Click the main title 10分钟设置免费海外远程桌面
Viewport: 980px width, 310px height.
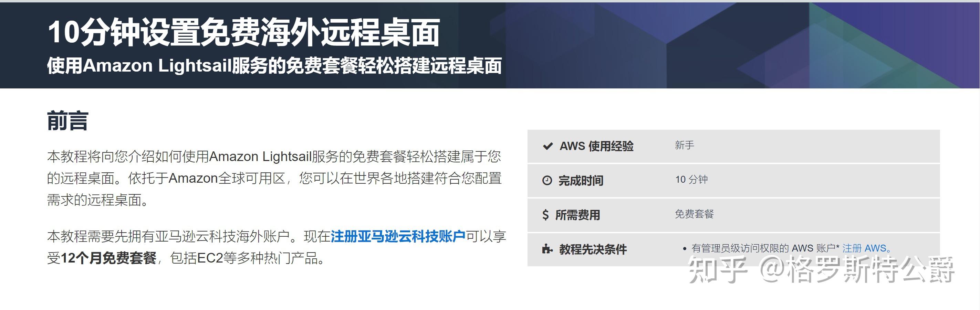pyautogui.click(x=243, y=32)
